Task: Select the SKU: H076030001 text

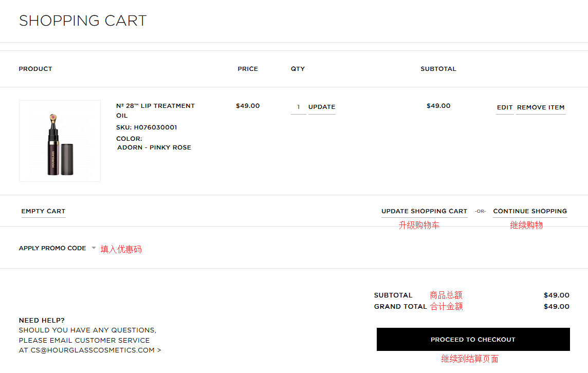Action: click(146, 127)
